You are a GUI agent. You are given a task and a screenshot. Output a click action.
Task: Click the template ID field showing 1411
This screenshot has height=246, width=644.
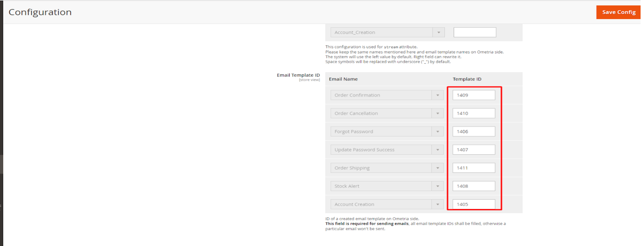coord(474,168)
